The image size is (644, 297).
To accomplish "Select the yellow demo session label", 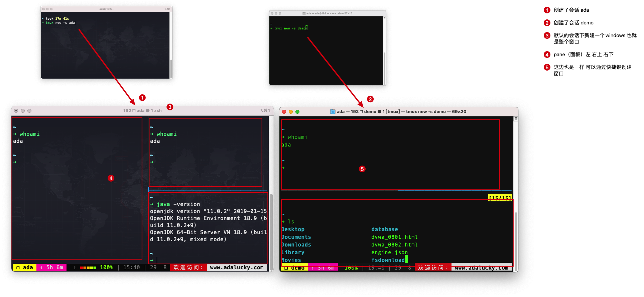I will pyautogui.click(x=294, y=268).
